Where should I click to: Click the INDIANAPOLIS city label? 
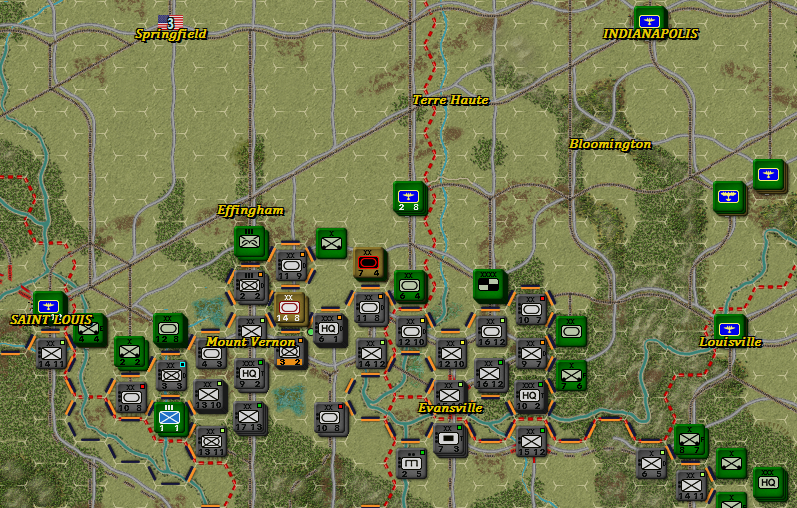[650, 34]
